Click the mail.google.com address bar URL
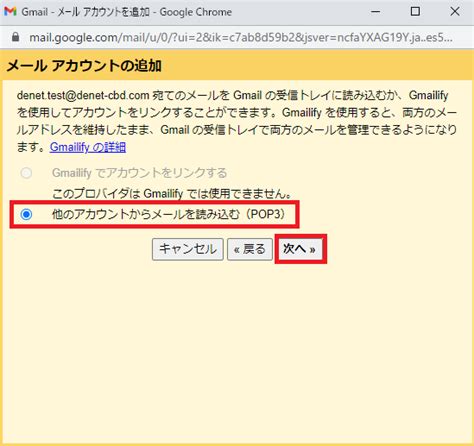Screen dimensions: 474x446 [x=241, y=37]
